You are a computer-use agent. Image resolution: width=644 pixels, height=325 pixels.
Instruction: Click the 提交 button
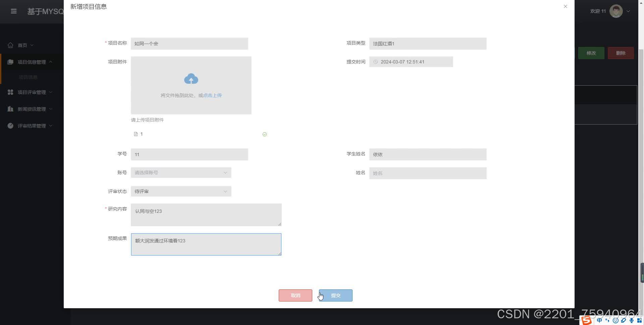[335, 295]
